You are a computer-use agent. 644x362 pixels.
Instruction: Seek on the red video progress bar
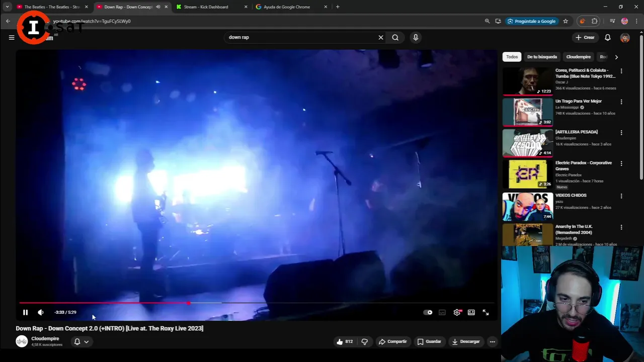(x=257, y=303)
